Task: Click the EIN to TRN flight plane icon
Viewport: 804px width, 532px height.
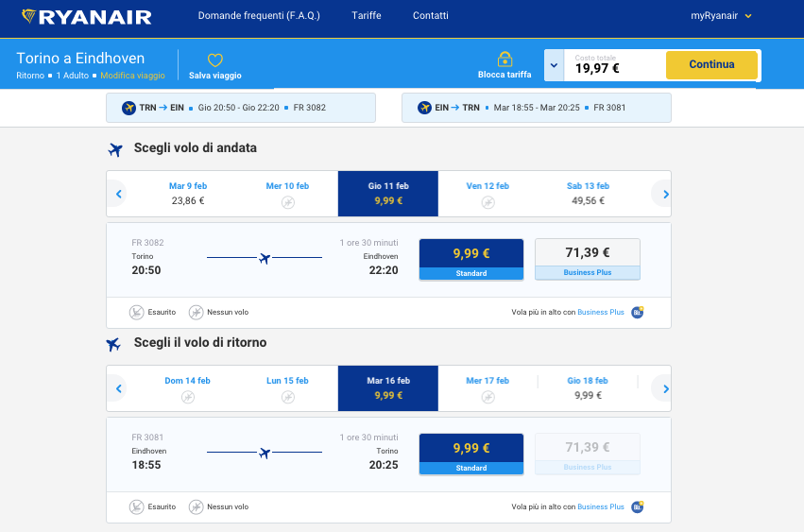Action: click(x=424, y=108)
